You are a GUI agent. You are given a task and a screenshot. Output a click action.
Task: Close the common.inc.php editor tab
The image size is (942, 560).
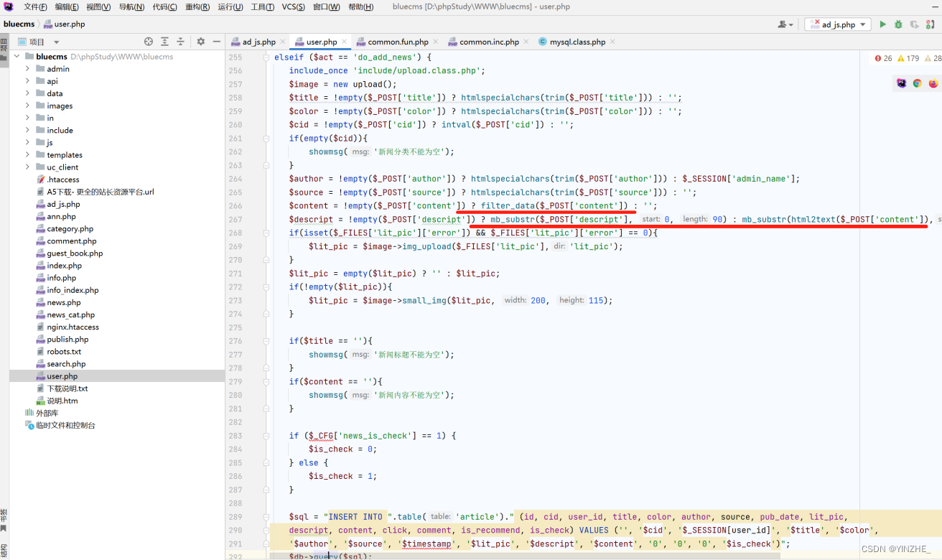pyautogui.click(x=526, y=42)
